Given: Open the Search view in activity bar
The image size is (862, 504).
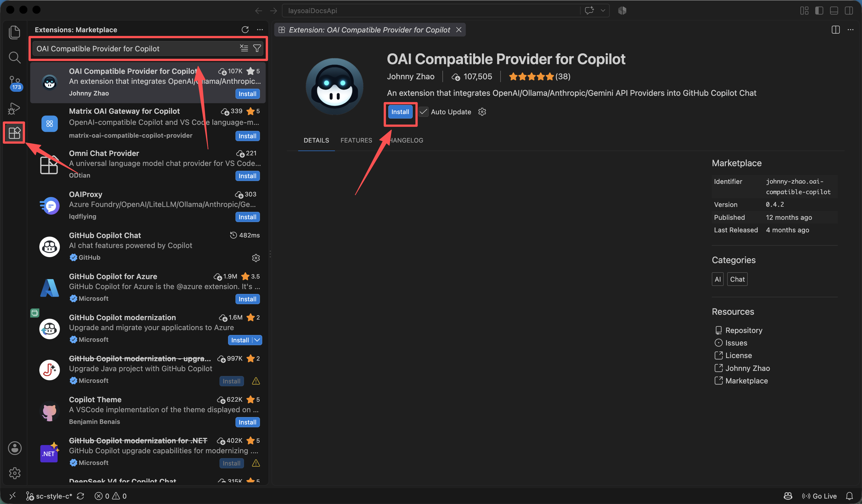Looking at the screenshot, I should (x=14, y=58).
